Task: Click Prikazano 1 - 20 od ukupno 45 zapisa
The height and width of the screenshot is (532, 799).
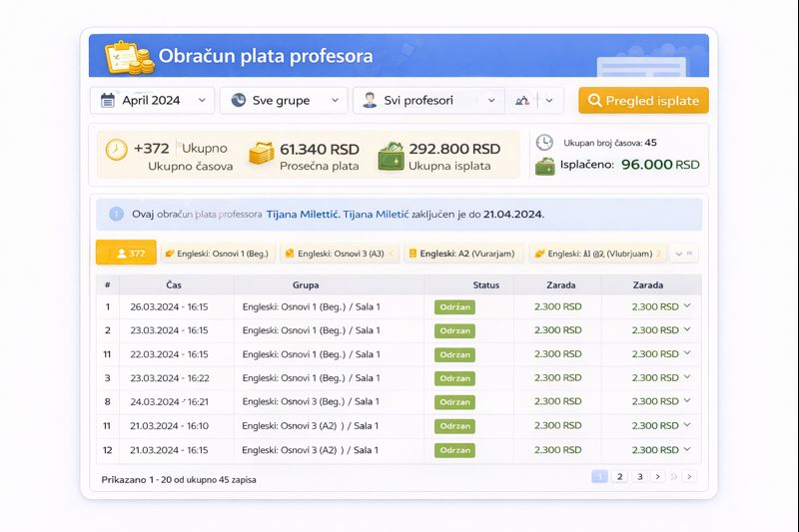Action: (179, 479)
